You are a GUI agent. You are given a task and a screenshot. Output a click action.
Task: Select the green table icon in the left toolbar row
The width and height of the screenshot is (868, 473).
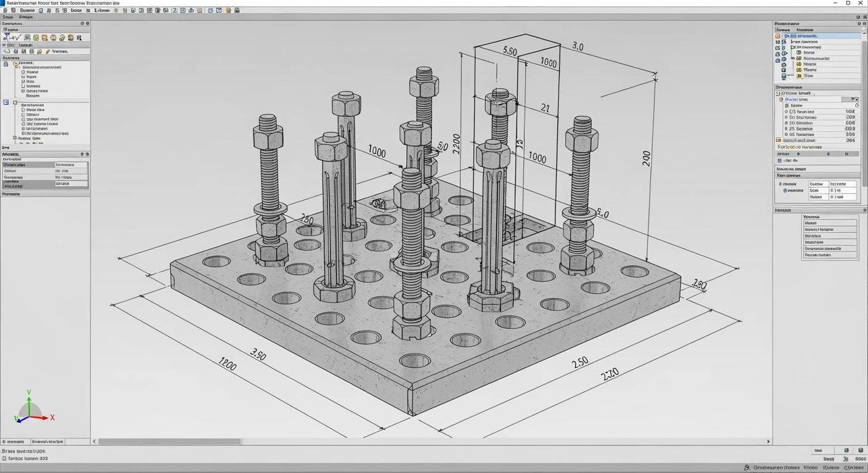[x=31, y=51]
